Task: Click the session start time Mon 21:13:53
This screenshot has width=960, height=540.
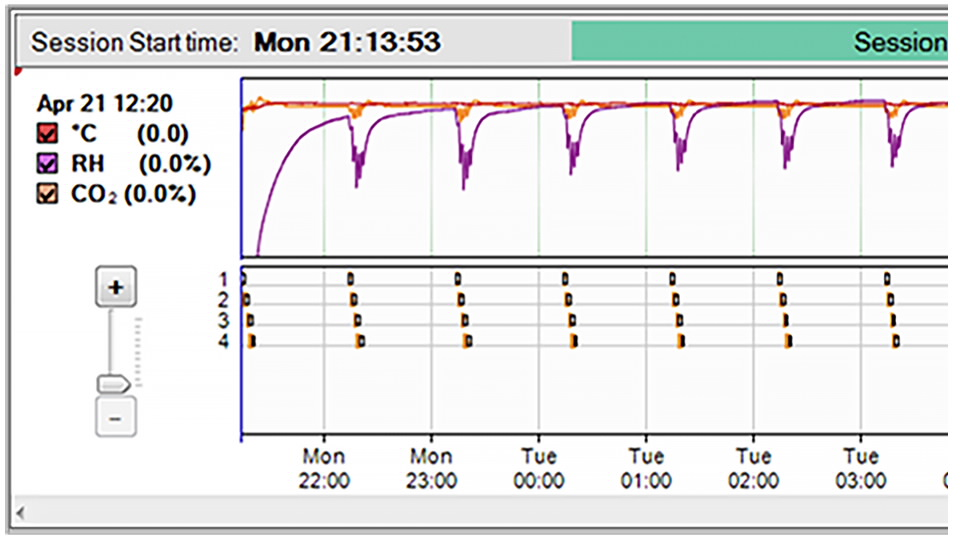Action: [347, 42]
